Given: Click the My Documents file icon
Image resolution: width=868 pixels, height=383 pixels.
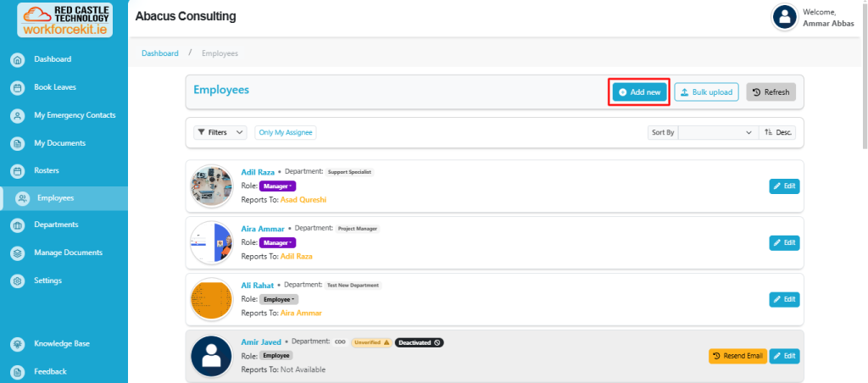Looking at the screenshot, I should (17, 143).
